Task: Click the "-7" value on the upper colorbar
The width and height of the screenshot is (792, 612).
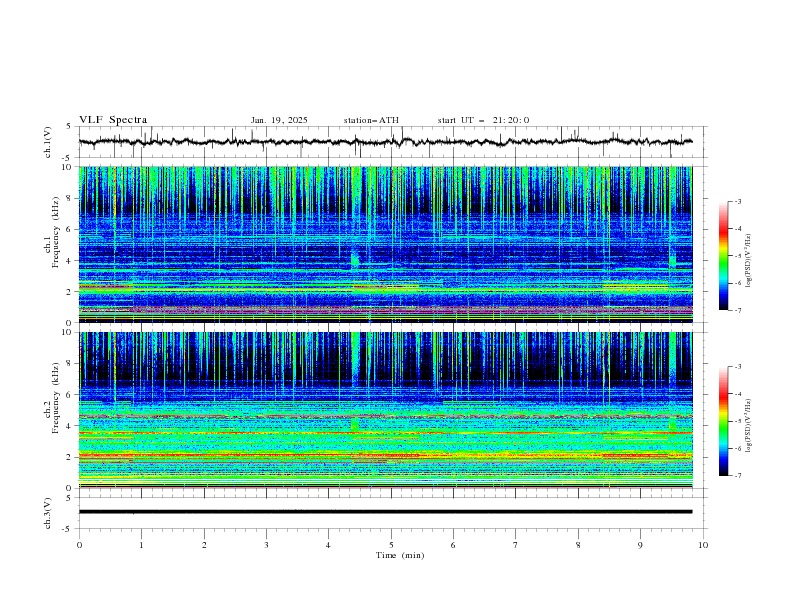Action: [737, 310]
